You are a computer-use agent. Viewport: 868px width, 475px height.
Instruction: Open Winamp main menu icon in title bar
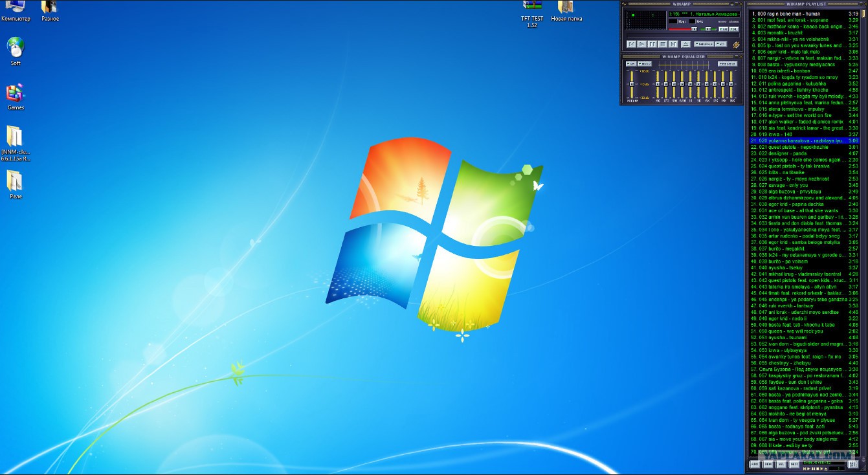pyautogui.click(x=624, y=4)
